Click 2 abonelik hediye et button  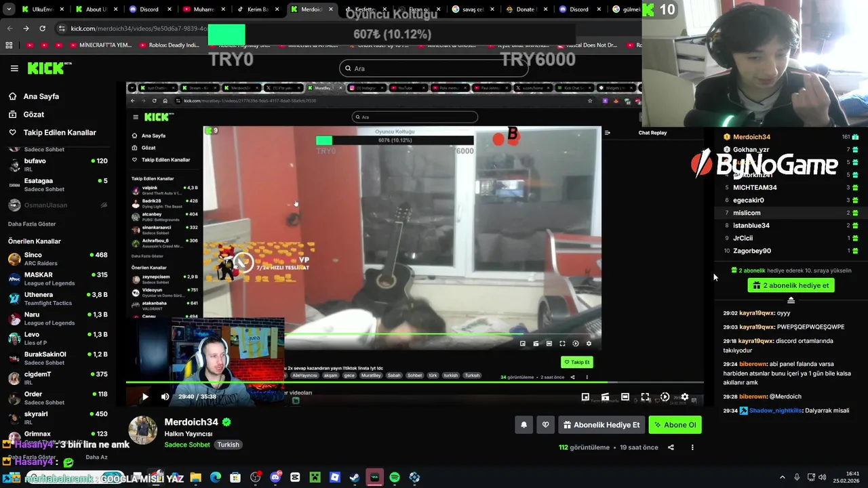tap(791, 285)
